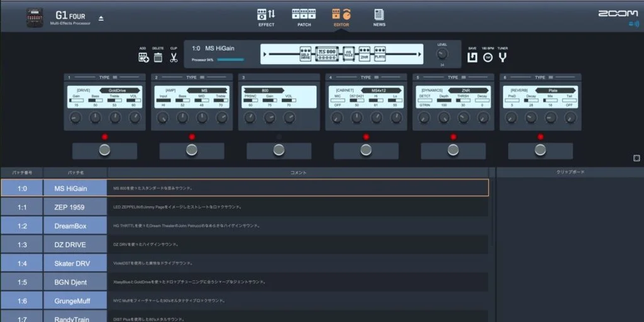The width and height of the screenshot is (644, 322).
Task: Toggle the GoldDrive effect footswitch
Action: pyautogui.click(x=104, y=150)
